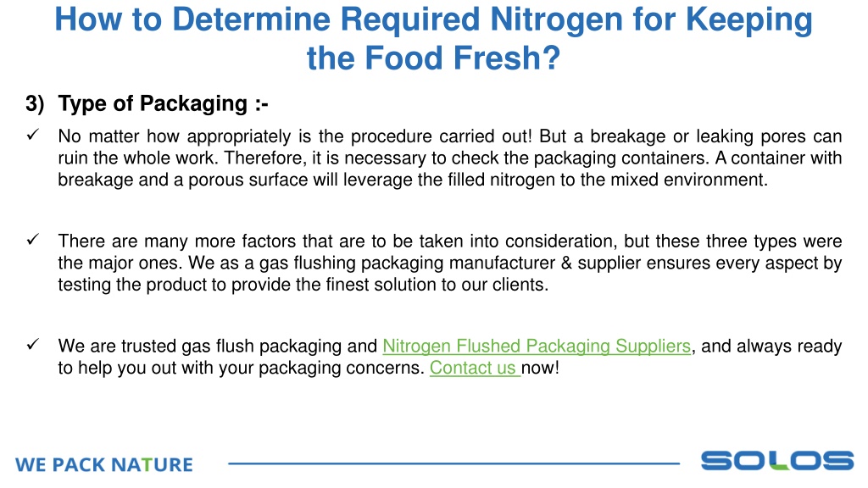Screen dimensions: 868x488
Task: Select the third checkmark bullet icon
Action: click(x=33, y=344)
